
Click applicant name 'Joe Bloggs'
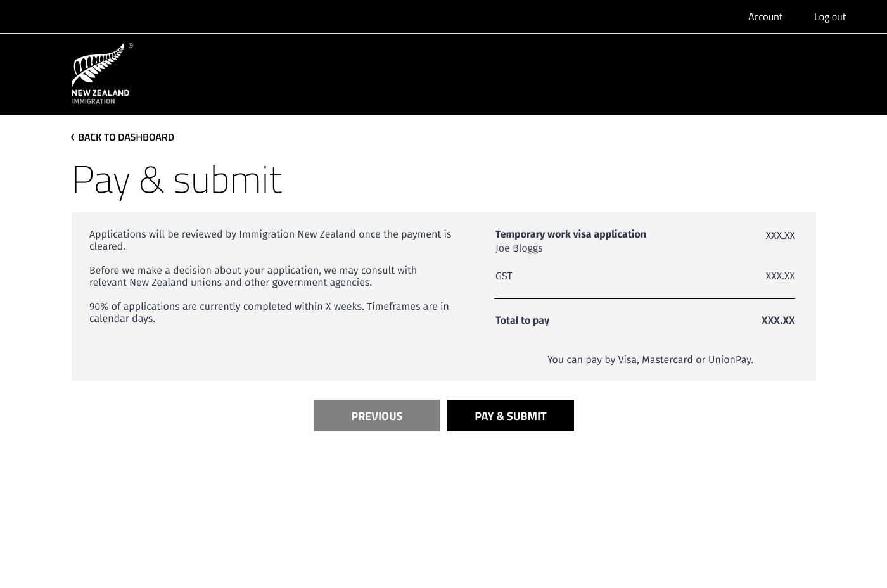[518, 248]
